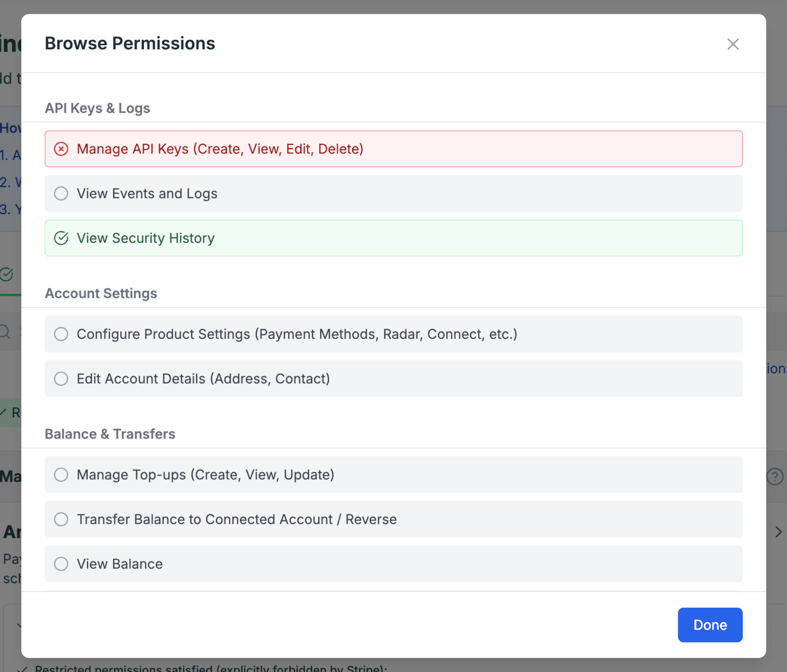The width and height of the screenshot is (787, 672).
Task: Close the Browse Permissions dialog
Action: (x=733, y=44)
